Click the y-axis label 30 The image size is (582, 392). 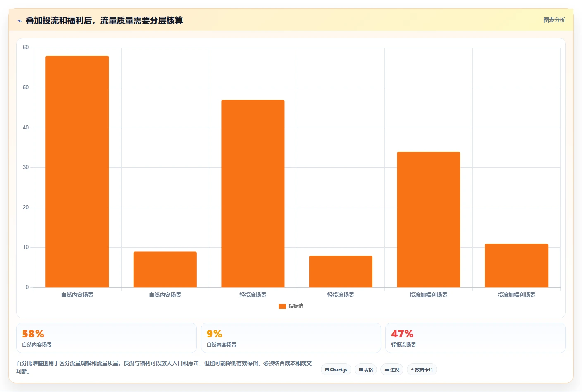click(x=26, y=167)
